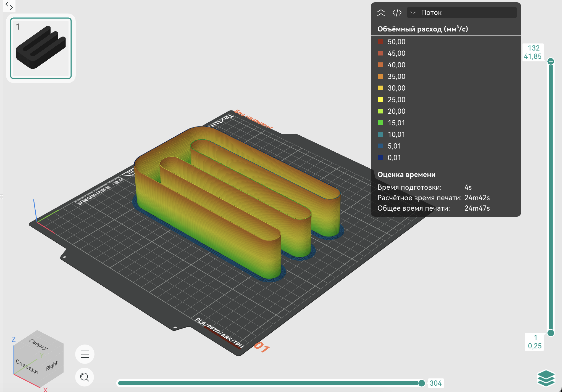Click the 40,00 flow color swatch
This screenshot has width=562, height=392.
[380, 65]
